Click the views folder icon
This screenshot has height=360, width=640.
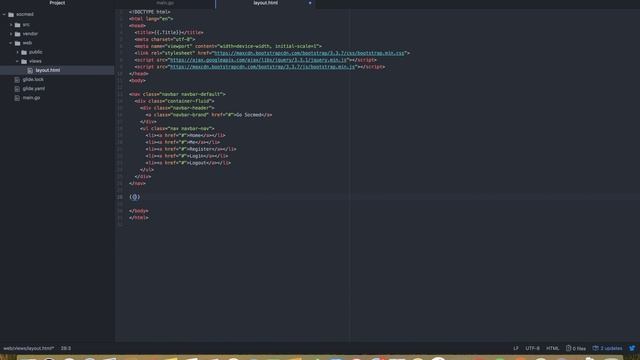coord(24,62)
